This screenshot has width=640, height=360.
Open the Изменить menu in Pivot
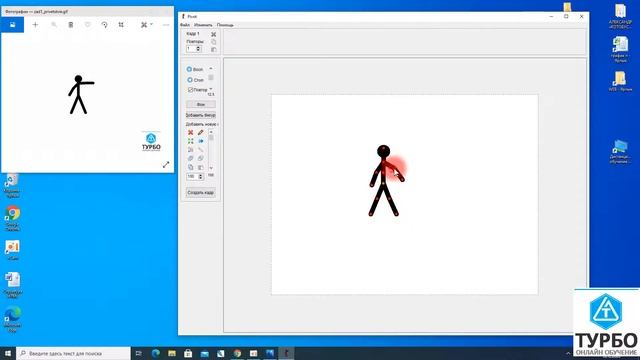[x=203, y=25]
